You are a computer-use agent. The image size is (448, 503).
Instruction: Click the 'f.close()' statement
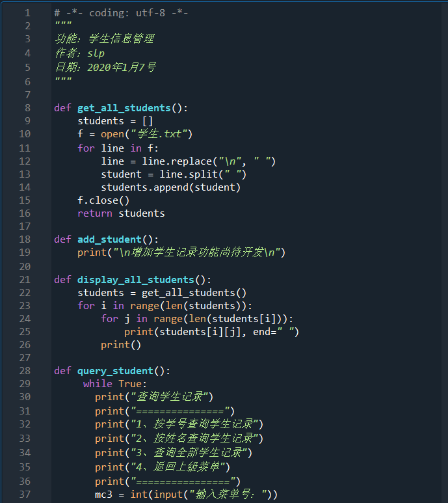point(103,200)
